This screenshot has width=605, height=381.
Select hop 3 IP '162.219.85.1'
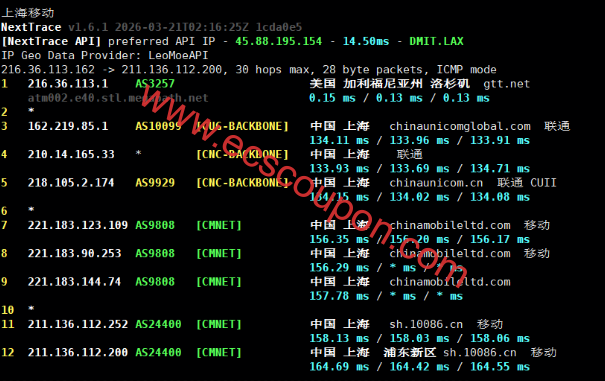(68, 126)
